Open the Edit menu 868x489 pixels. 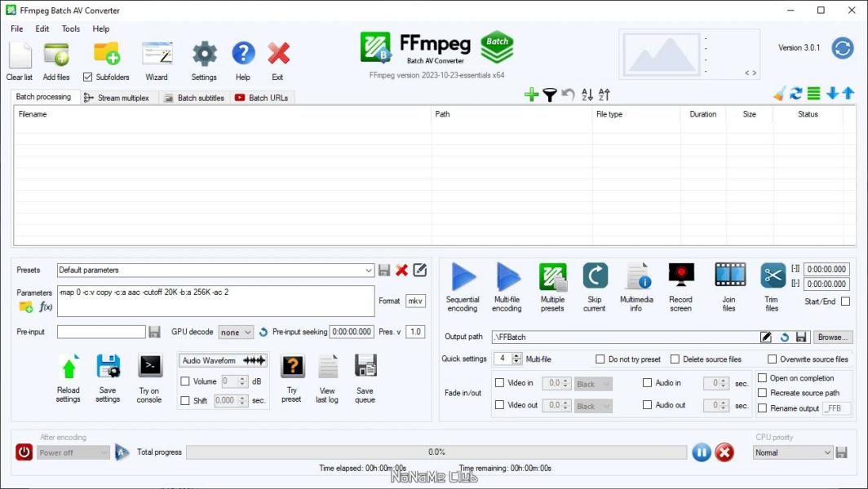pyautogui.click(x=42, y=29)
